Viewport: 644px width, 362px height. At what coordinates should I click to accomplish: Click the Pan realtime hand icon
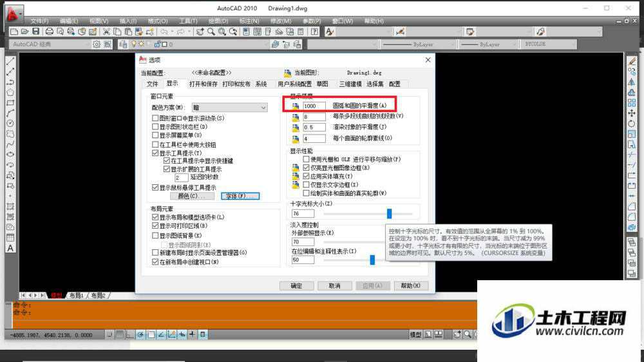pyautogui.click(x=200, y=32)
